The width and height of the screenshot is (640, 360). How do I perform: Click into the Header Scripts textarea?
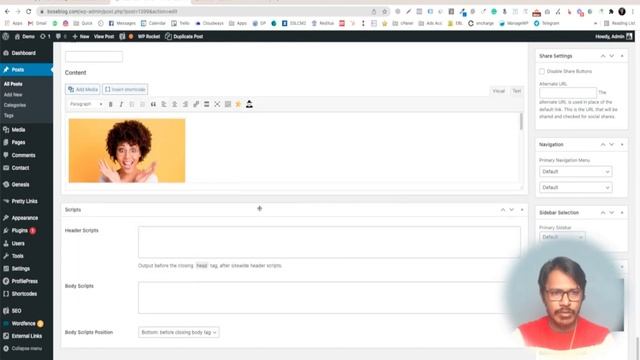(329, 242)
